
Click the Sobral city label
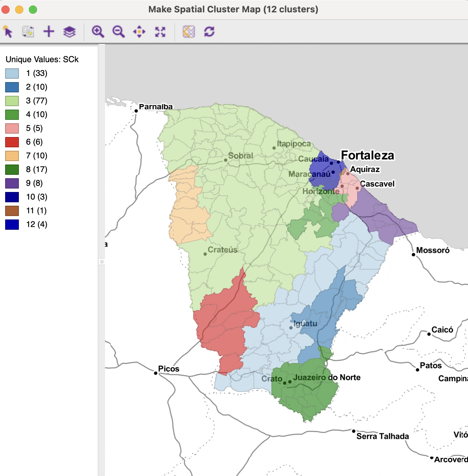241,156
